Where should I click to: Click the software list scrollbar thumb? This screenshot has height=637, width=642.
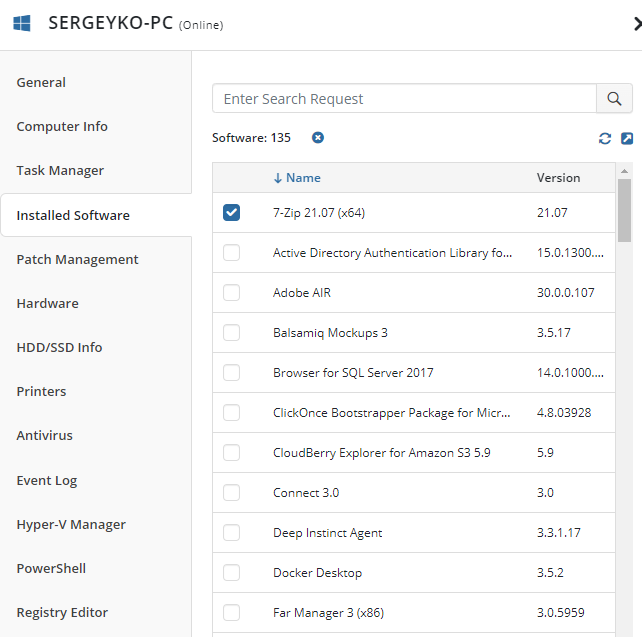coord(624,210)
